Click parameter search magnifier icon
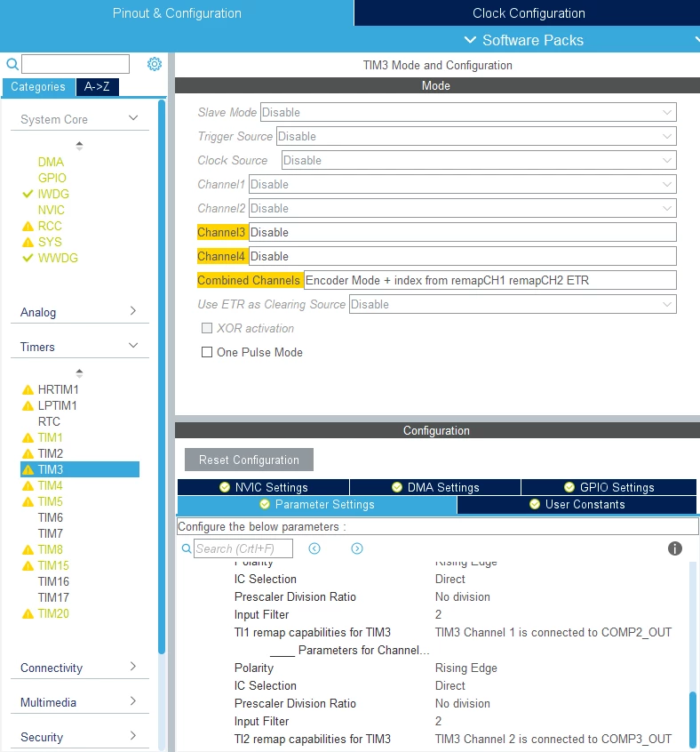The width and height of the screenshot is (700, 752). 187,548
